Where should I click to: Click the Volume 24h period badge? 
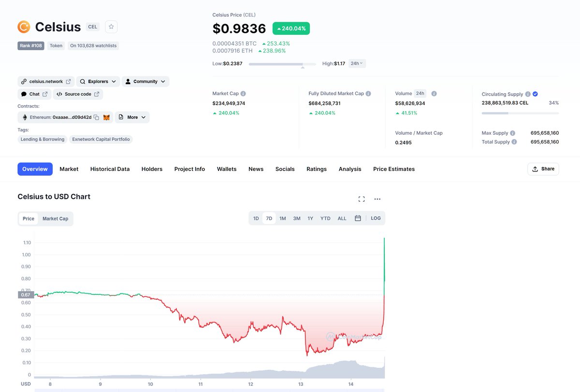[x=420, y=94]
